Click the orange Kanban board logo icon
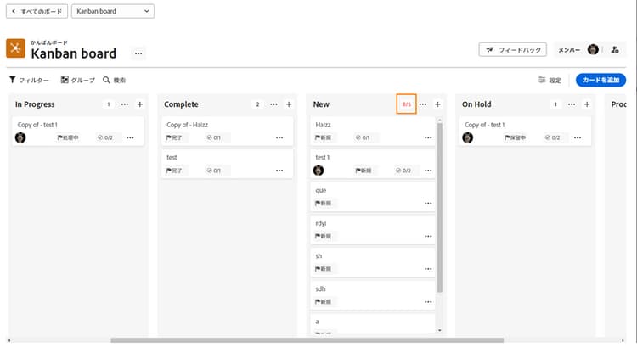This screenshot has width=637, height=364. pyautogui.click(x=15, y=48)
